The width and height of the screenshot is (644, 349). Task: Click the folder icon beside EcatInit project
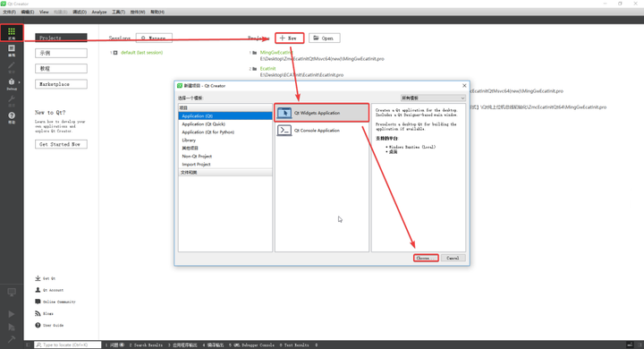pos(255,69)
